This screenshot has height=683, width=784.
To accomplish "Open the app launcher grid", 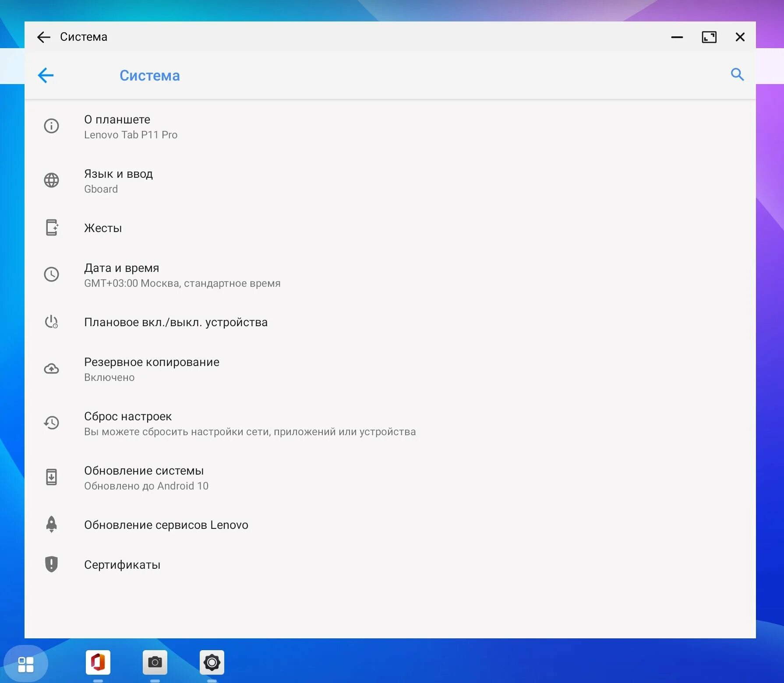I will [27, 662].
